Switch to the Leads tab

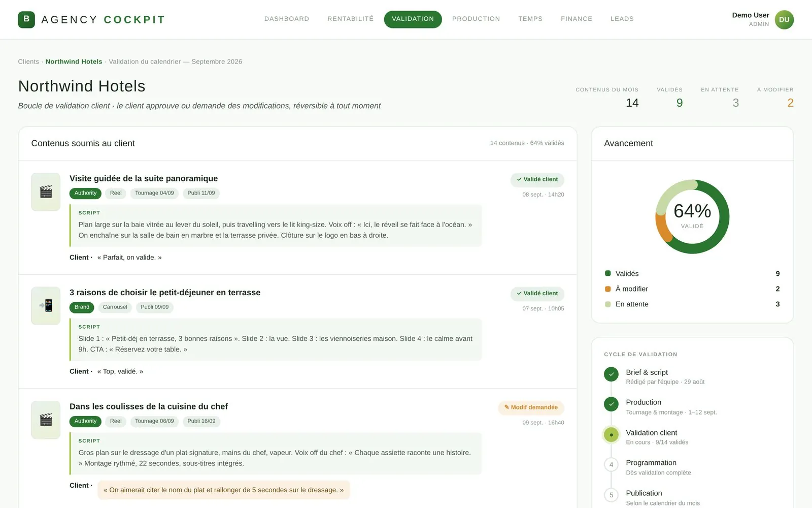(622, 19)
